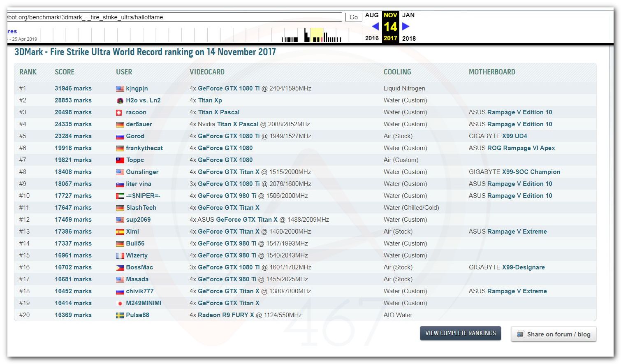
Task: Click the German flag beside der8auer
Action: coord(120,124)
